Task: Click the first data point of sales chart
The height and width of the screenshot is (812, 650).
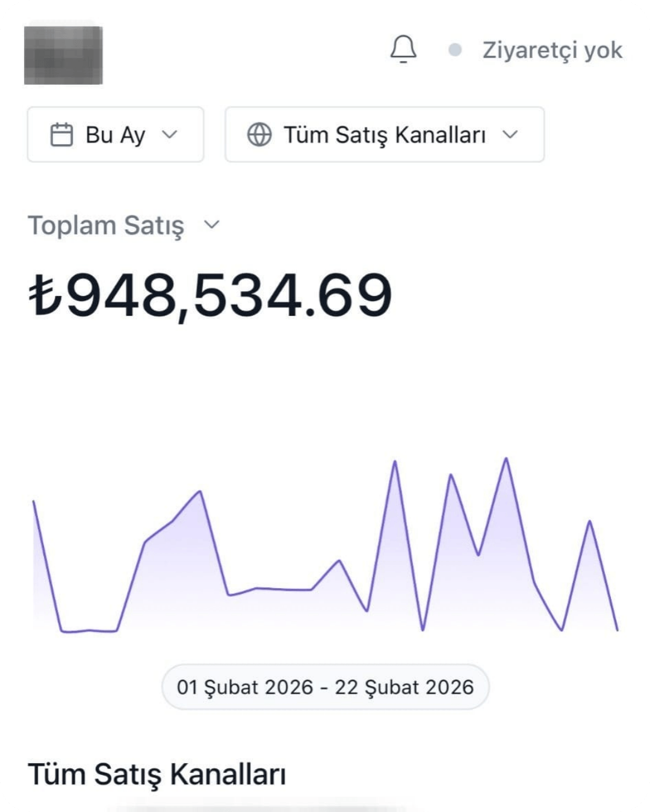Action: click(34, 501)
